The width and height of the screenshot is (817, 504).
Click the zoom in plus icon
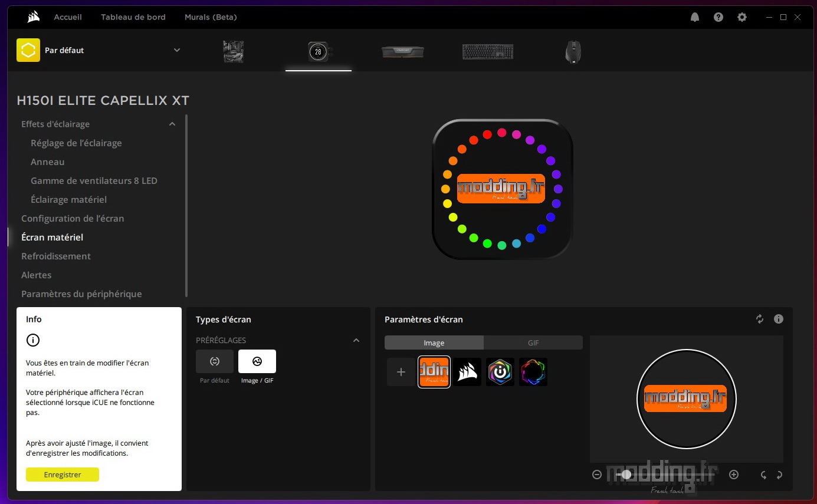point(734,475)
